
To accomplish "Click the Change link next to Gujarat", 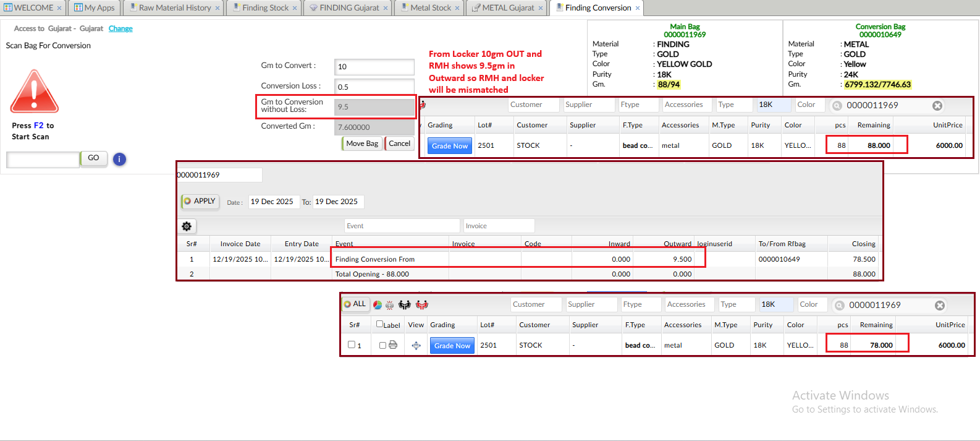I will [x=120, y=28].
